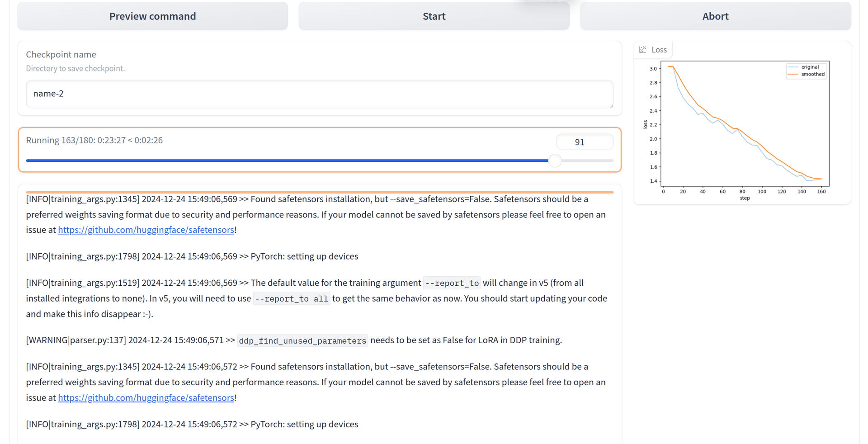Open the second huggingface/safetensors GitHub link
The image size is (868, 444).
[146, 398]
